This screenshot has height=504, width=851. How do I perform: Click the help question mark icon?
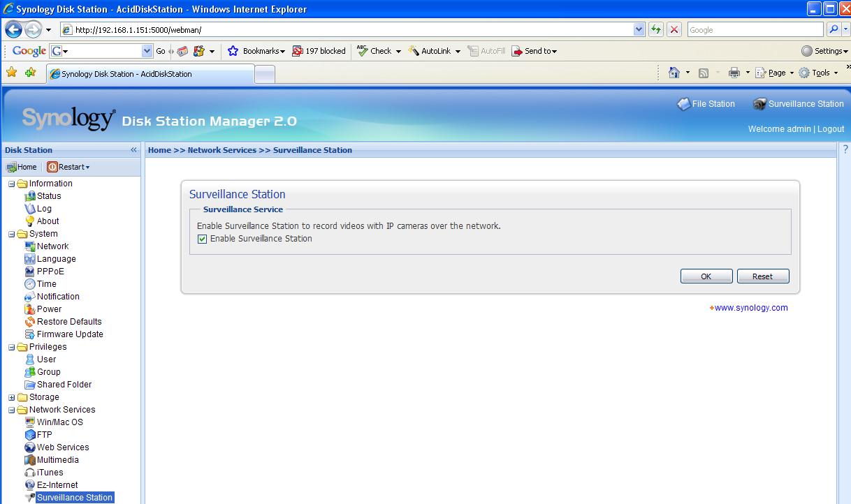tap(845, 149)
